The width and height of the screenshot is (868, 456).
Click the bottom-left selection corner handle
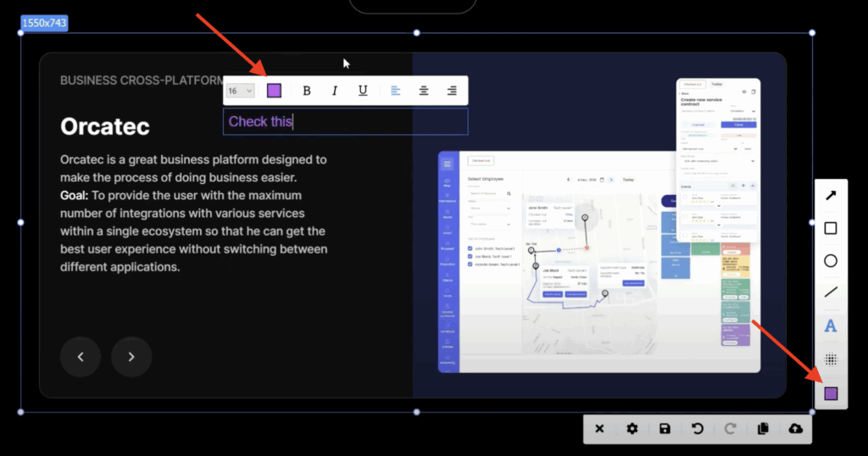(x=21, y=412)
